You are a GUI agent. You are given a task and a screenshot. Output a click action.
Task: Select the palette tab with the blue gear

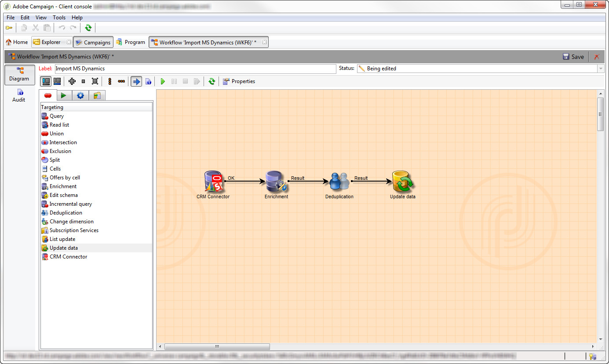click(x=80, y=95)
